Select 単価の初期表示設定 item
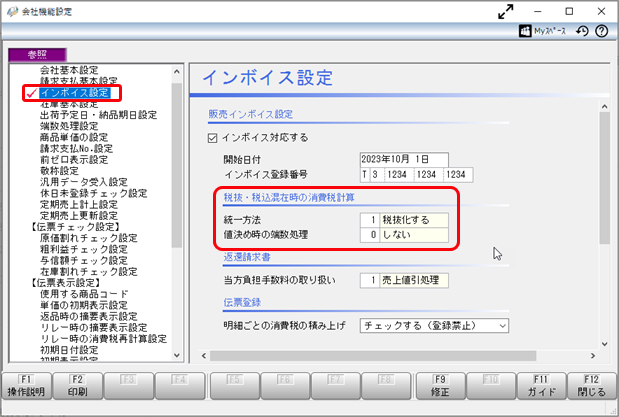This screenshot has height=417, width=619. (x=84, y=305)
